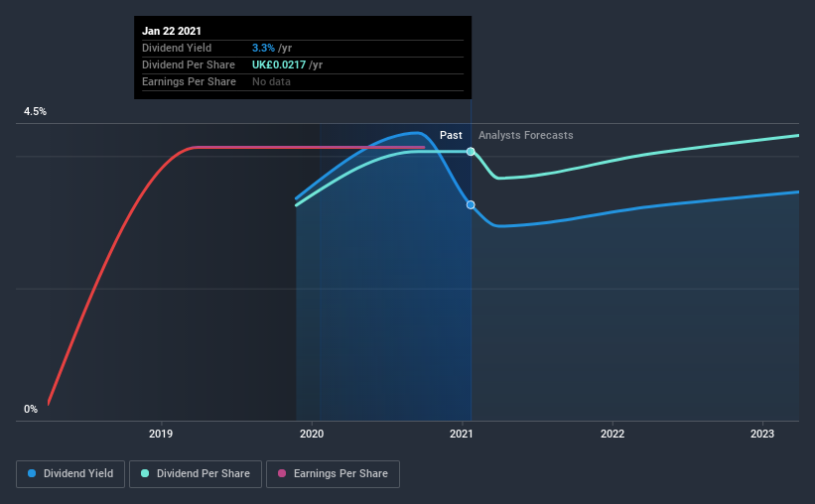Viewport: 815px width, 504px height.
Task: Toggle the Dividend Yield legend button
Action: click(70, 474)
